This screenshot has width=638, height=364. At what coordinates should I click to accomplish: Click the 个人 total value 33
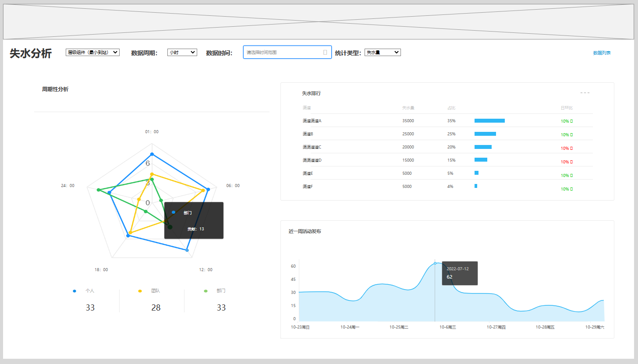(x=90, y=308)
